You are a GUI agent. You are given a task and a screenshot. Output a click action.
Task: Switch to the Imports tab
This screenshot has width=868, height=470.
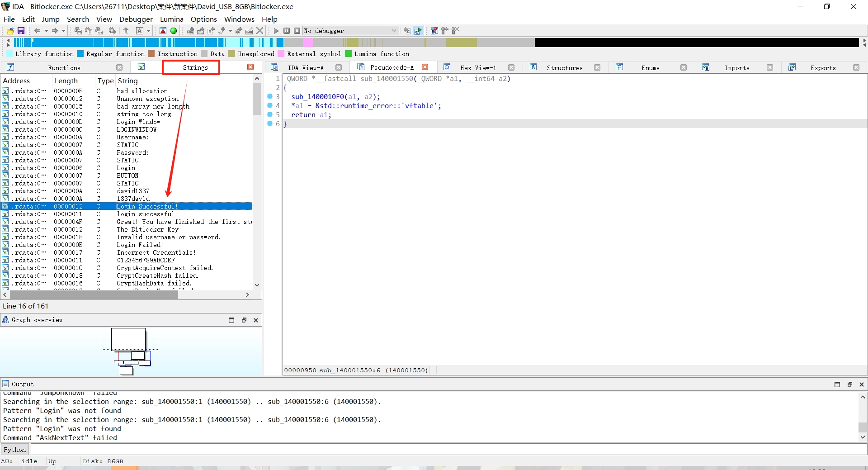pos(737,68)
